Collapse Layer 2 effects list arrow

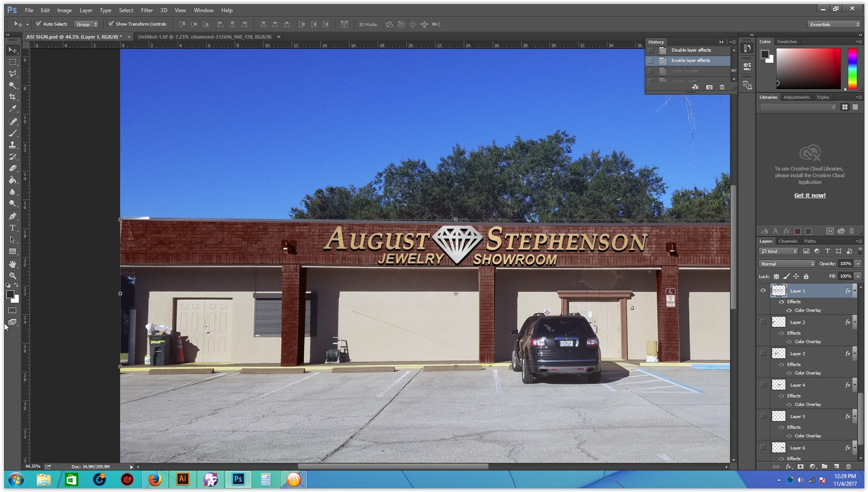855,322
